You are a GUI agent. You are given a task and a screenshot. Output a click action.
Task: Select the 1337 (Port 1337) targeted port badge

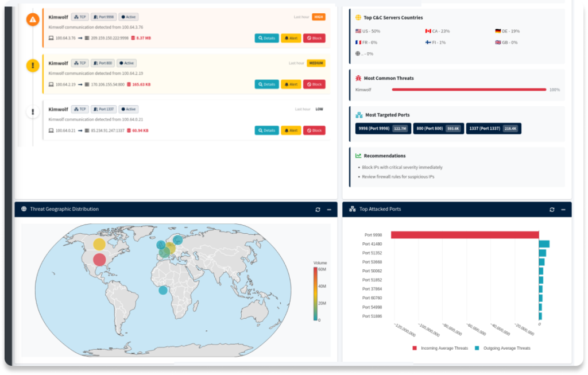pos(493,129)
